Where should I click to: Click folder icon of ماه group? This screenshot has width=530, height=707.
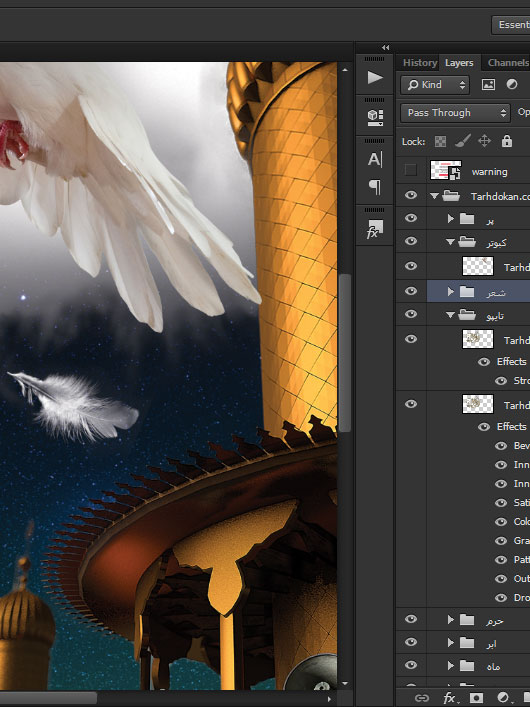(467, 666)
